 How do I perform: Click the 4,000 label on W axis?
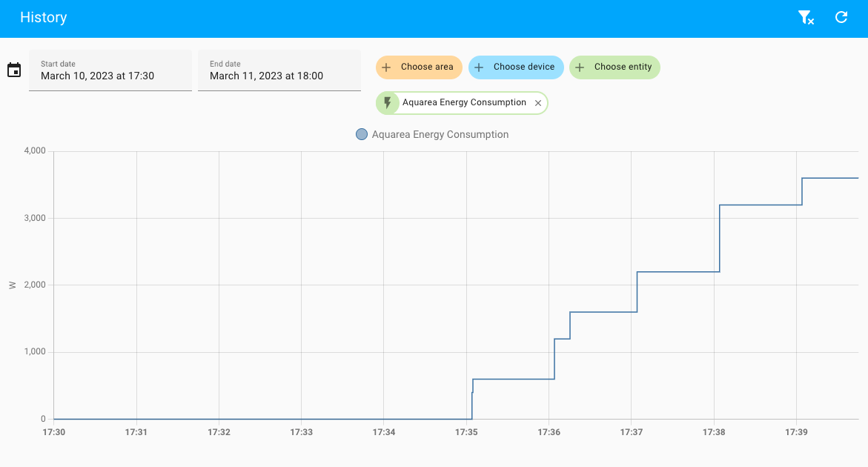click(35, 151)
